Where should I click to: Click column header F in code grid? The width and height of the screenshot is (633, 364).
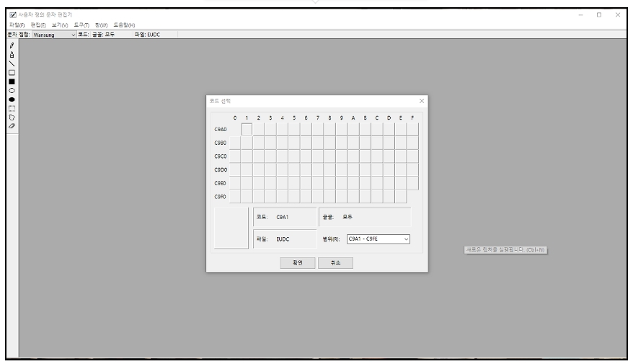[412, 117]
